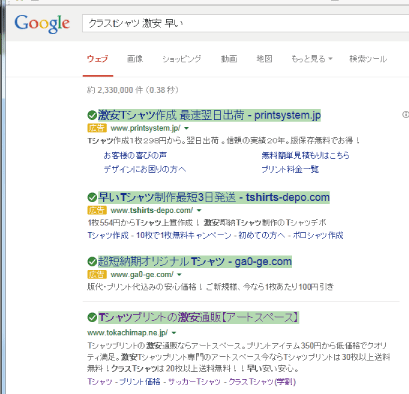
Task: Switch to the ショッピング tab
Action: 182,59
